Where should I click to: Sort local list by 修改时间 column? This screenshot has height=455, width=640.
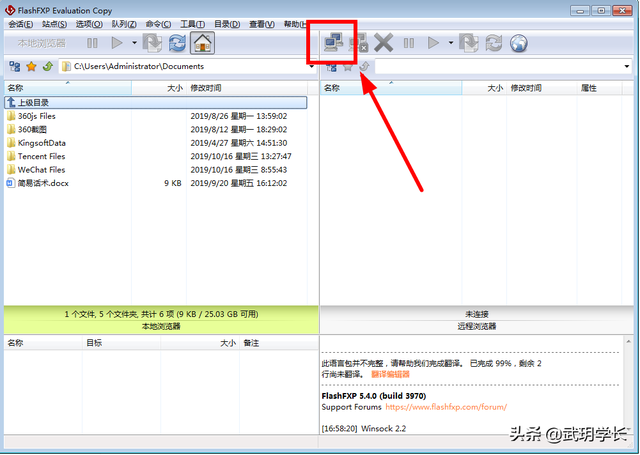pyautogui.click(x=247, y=88)
